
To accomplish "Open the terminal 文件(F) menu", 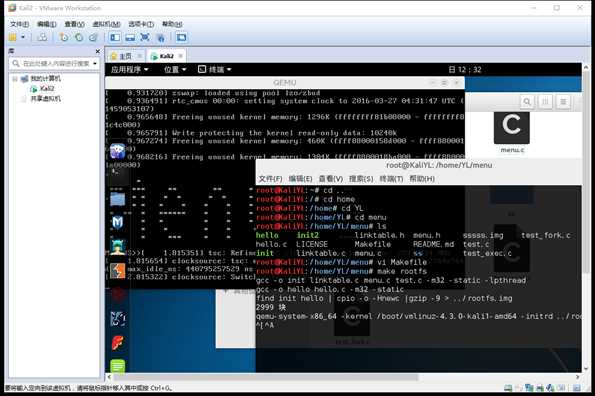I will 271,179.
